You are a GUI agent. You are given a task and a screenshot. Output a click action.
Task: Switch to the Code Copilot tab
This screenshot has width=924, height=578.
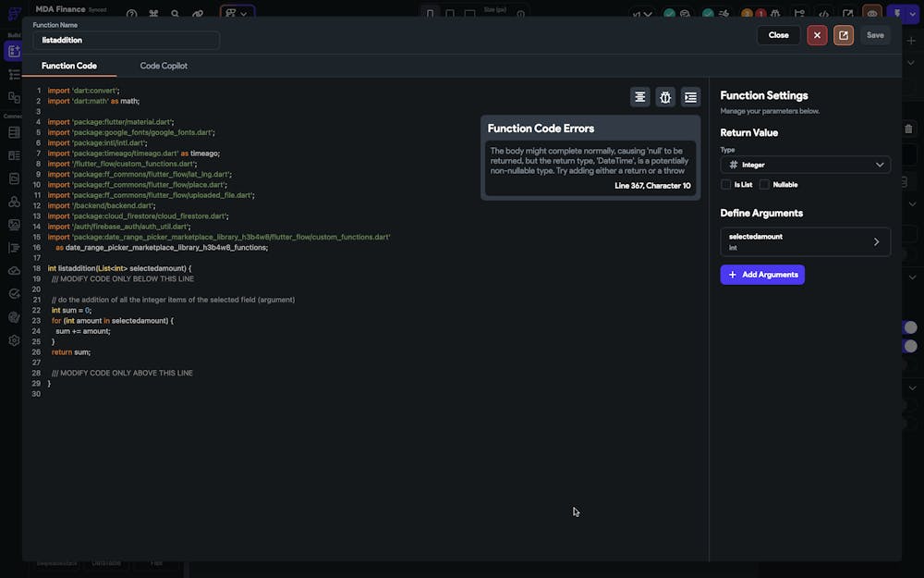pyautogui.click(x=164, y=66)
